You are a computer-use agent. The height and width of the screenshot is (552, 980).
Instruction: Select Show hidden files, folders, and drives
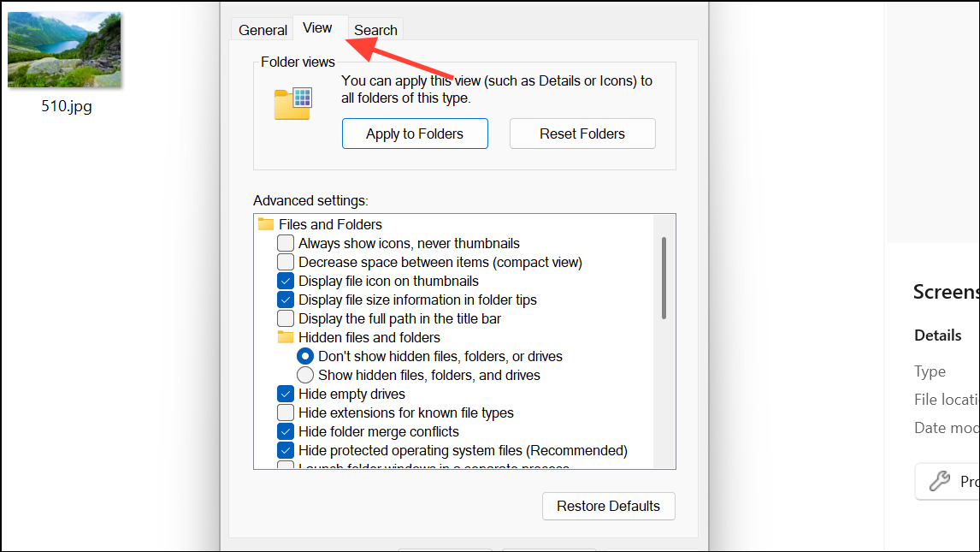pos(305,375)
